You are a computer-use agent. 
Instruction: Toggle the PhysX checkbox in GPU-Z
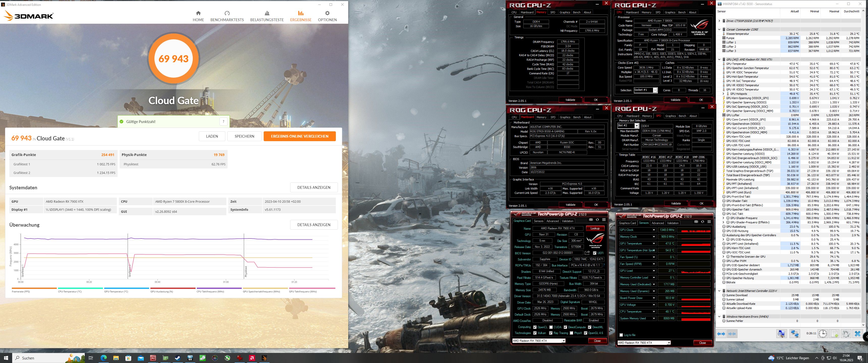(572, 333)
